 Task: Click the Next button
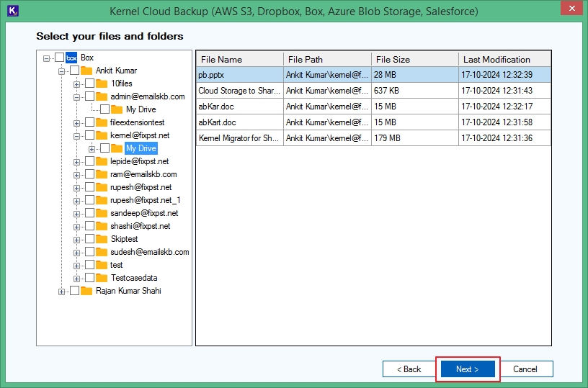468,369
